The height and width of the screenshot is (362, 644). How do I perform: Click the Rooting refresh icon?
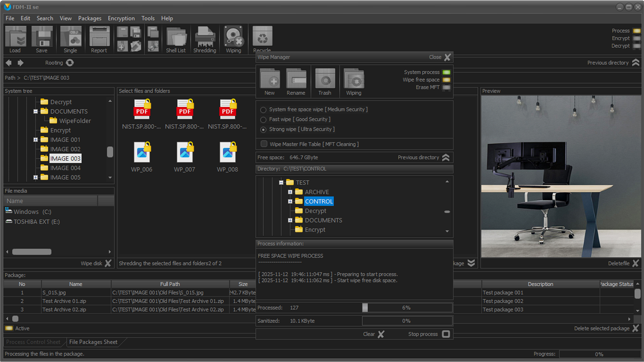(x=70, y=63)
